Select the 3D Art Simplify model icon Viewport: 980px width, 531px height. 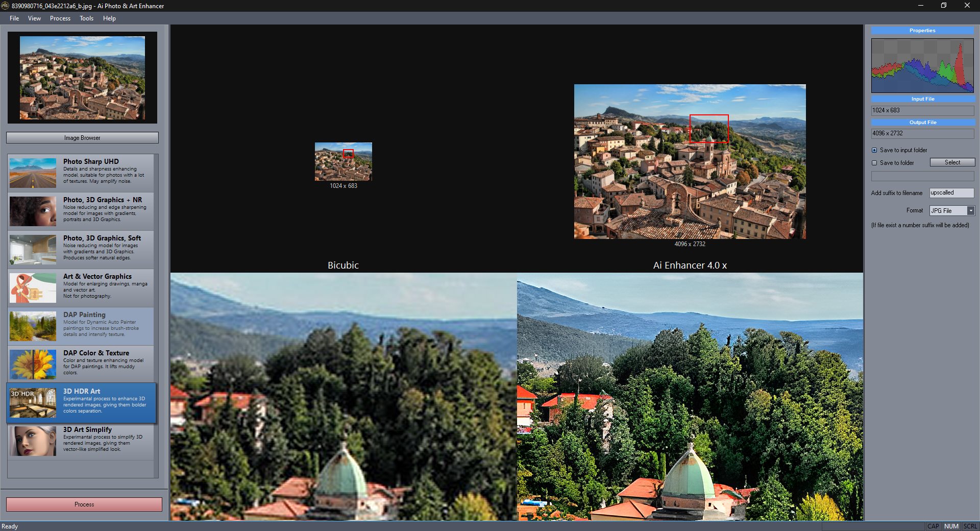[x=33, y=441]
